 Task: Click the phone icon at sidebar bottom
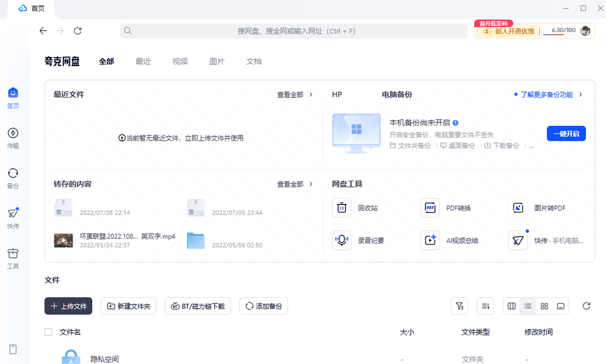[x=13, y=349]
